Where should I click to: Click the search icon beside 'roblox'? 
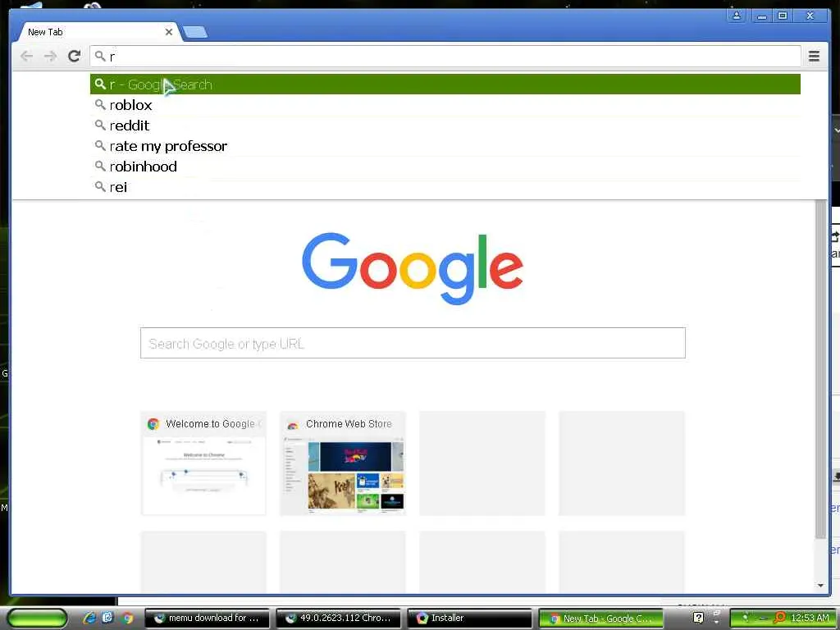click(x=100, y=104)
